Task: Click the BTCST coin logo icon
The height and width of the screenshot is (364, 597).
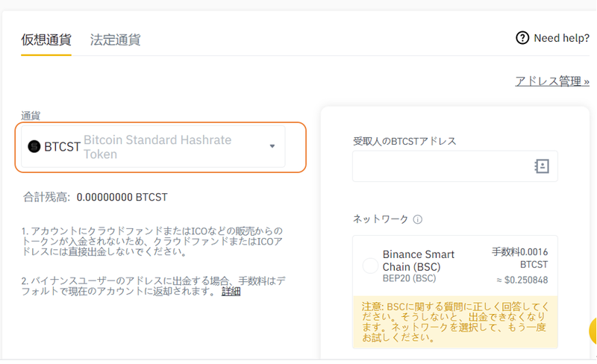Action: click(x=34, y=146)
